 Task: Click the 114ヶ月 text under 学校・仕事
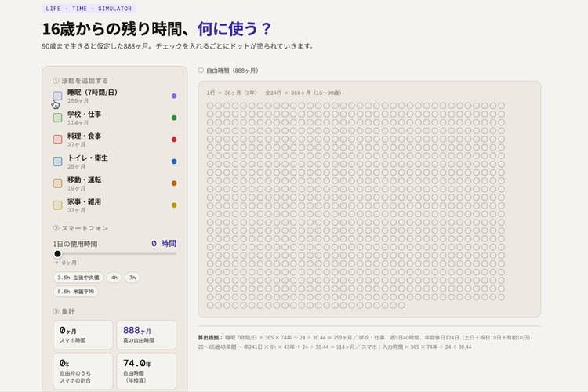[78, 123]
